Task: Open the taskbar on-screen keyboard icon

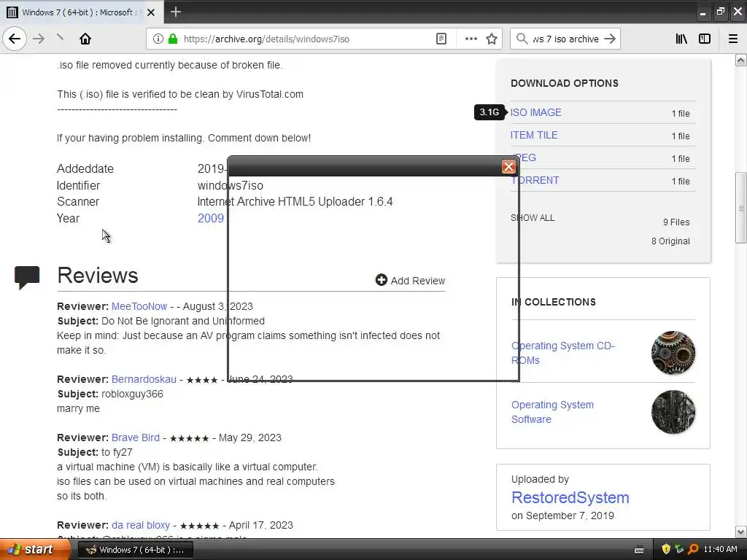Action: click(639, 550)
